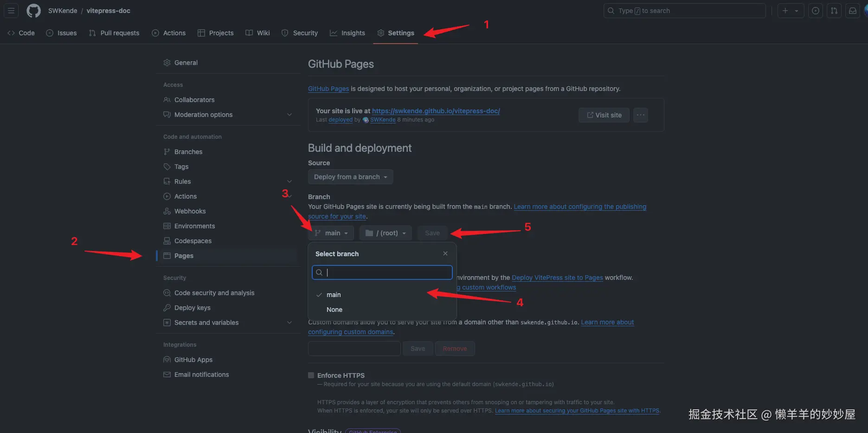Image resolution: width=868 pixels, height=433 pixels.
Task: Open the Security tab
Action: click(x=300, y=33)
